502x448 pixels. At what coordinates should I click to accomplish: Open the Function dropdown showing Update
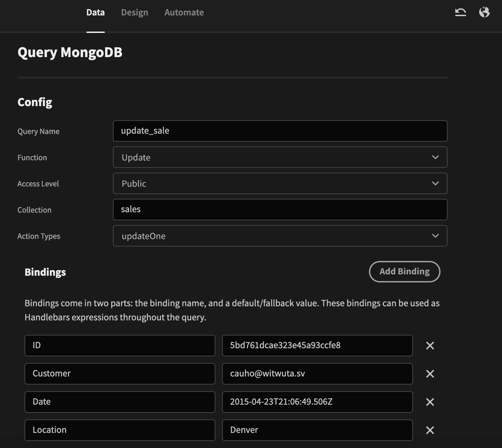(280, 157)
